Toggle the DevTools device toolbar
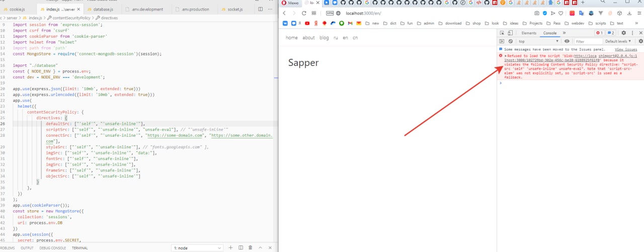Image resolution: width=644 pixels, height=252 pixels. 510,33
